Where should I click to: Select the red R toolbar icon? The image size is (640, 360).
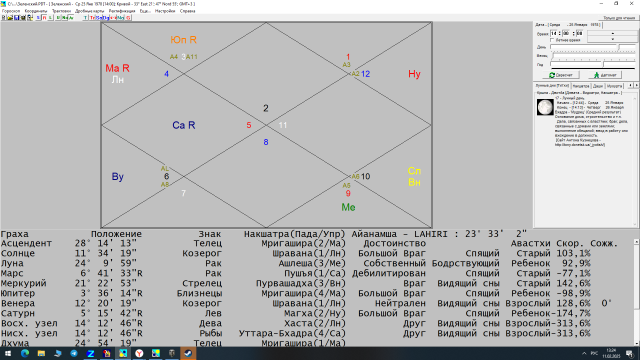click(x=44, y=18)
